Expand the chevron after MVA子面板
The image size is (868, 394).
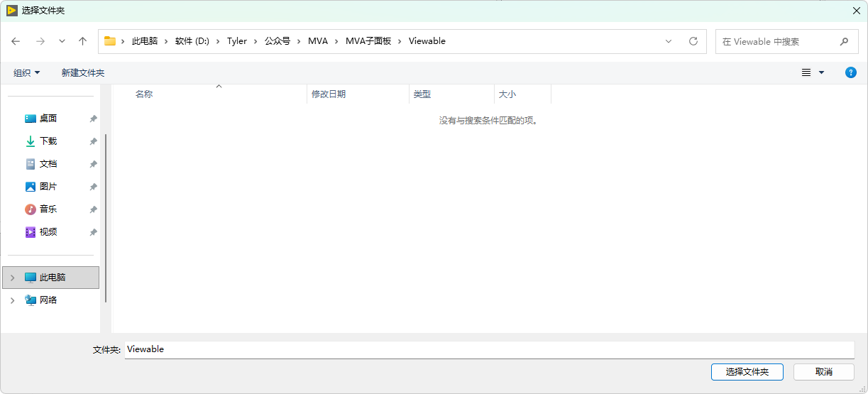pyautogui.click(x=400, y=41)
